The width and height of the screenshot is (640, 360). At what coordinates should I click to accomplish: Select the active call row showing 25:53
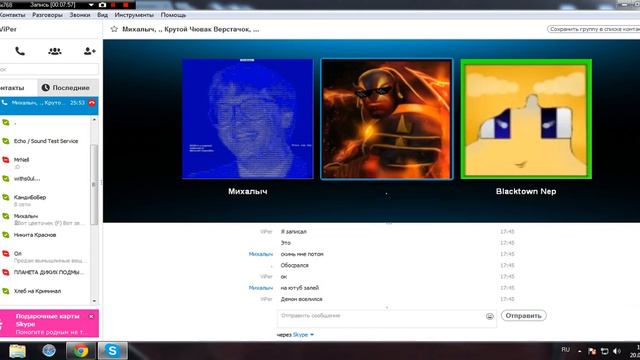tap(49, 105)
